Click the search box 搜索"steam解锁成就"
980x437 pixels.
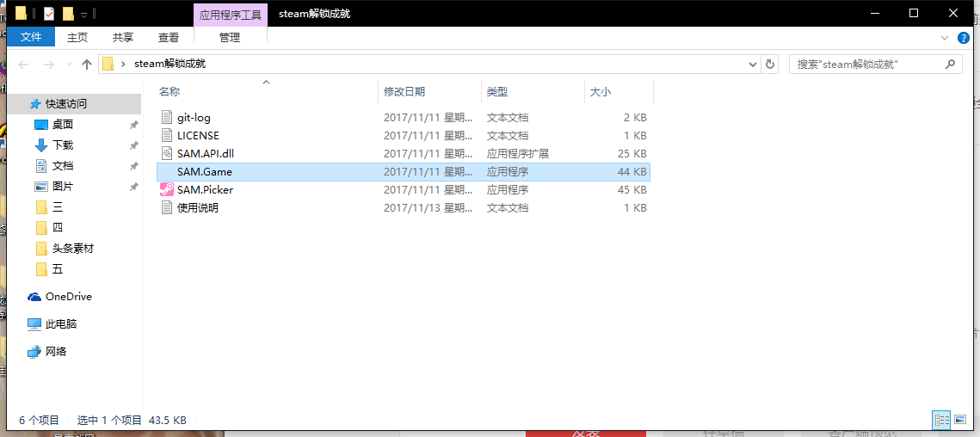875,64
